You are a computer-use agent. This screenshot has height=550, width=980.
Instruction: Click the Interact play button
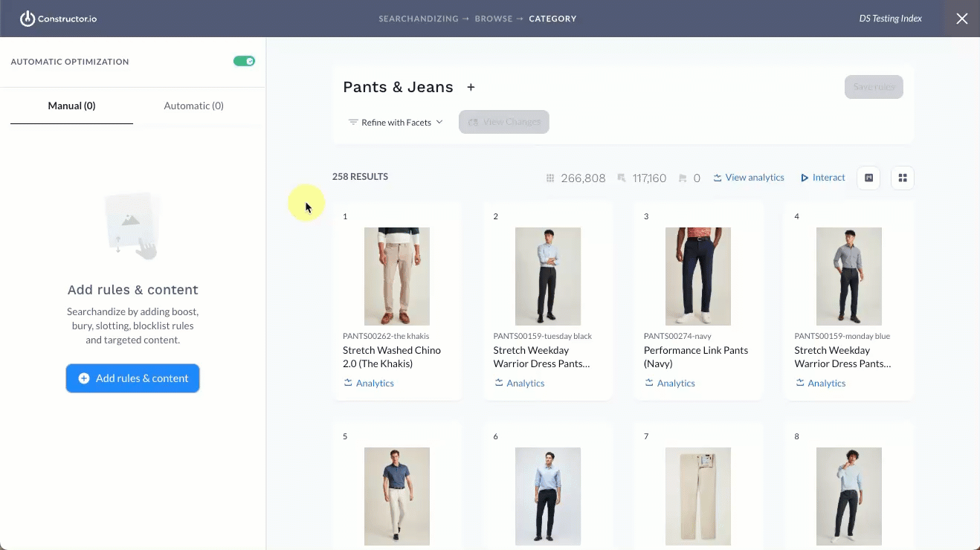click(x=823, y=178)
